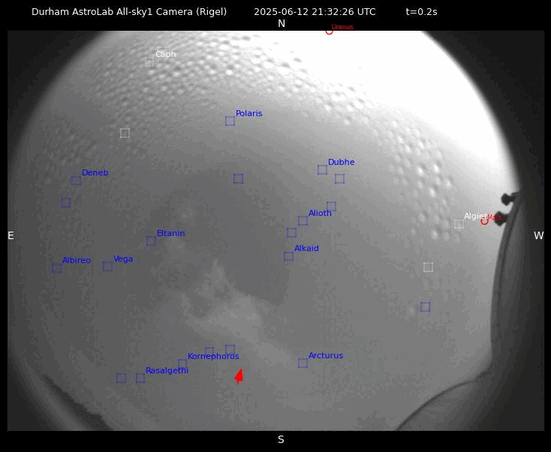Click the Eltanin star marker box
The height and width of the screenshot is (452, 551).
pos(151,241)
